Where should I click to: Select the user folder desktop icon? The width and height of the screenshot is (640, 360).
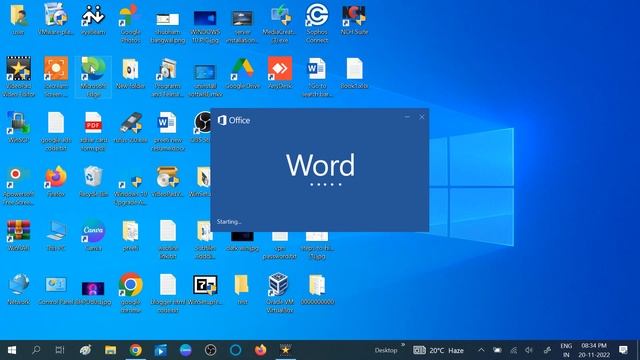pyautogui.click(x=19, y=19)
